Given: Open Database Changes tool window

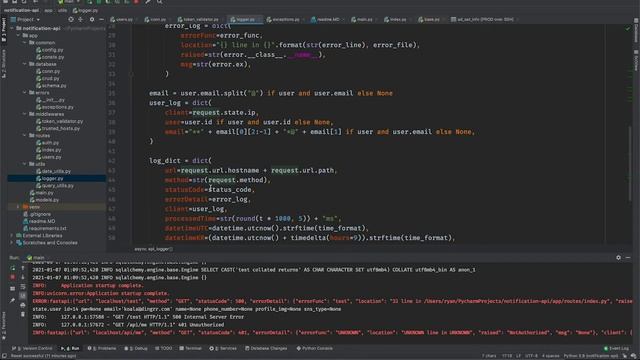Looking at the screenshot, I should (266, 348).
